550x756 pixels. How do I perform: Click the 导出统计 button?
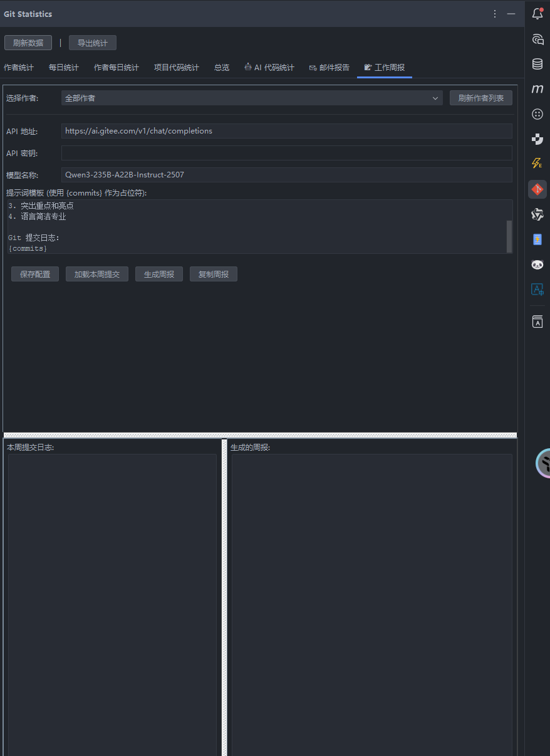93,43
